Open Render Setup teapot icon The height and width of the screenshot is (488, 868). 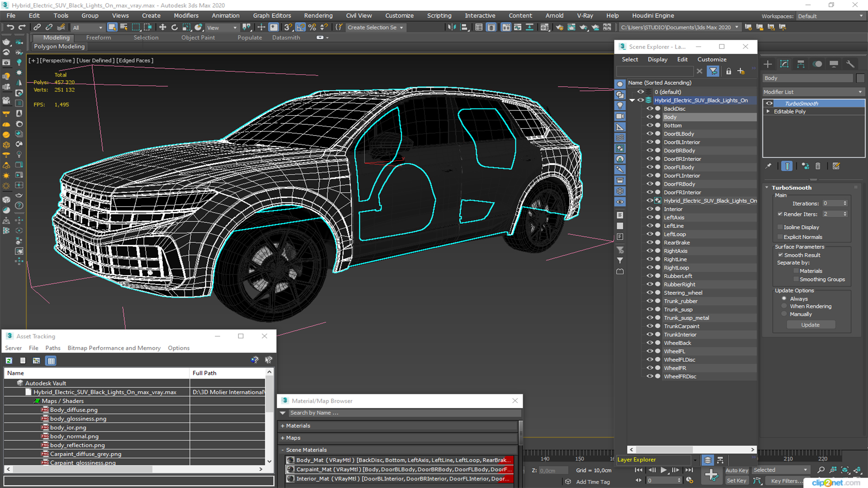click(x=560, y=27)
